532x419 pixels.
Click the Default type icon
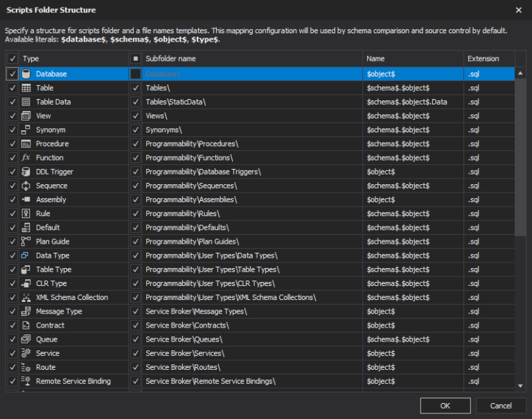point(26,227)
